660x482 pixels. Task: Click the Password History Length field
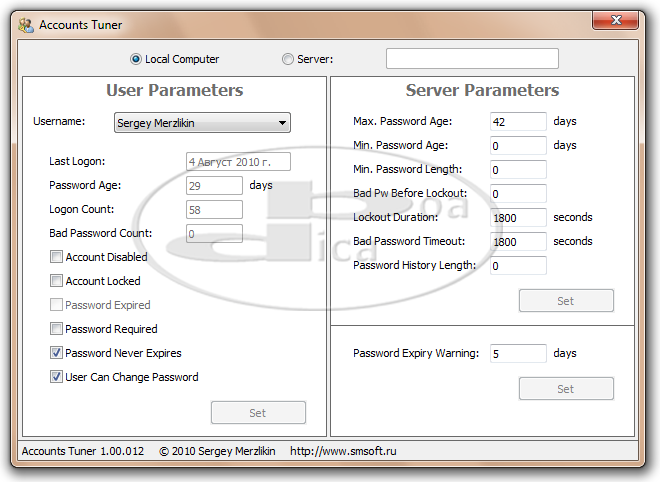pos(518,266)
